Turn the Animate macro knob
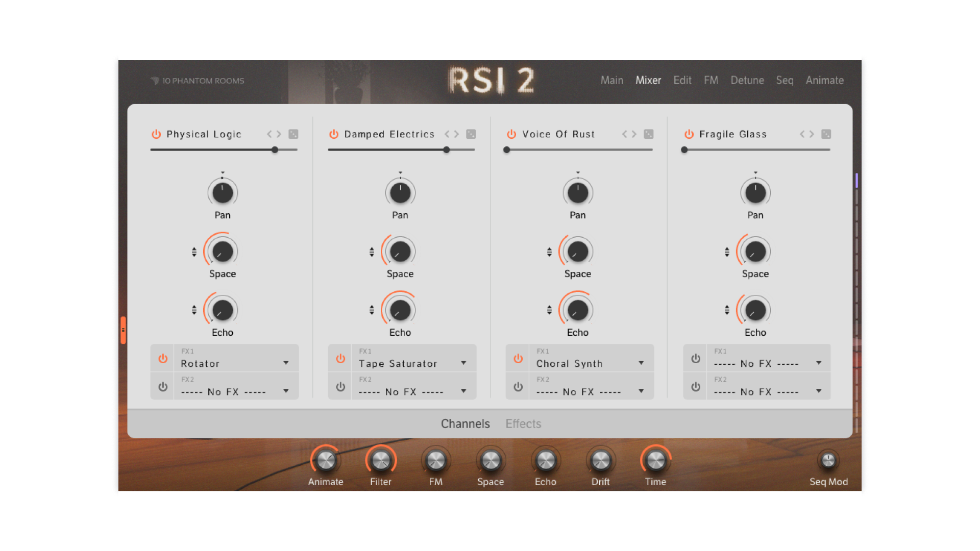980x551 pixels. click(x=325, y=461)
